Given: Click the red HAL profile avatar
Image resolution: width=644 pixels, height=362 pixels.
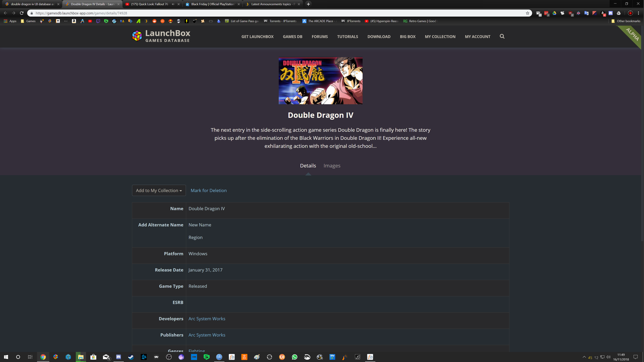Looking at the screenshot, I should pyautogui.click(x=630, y=13).
